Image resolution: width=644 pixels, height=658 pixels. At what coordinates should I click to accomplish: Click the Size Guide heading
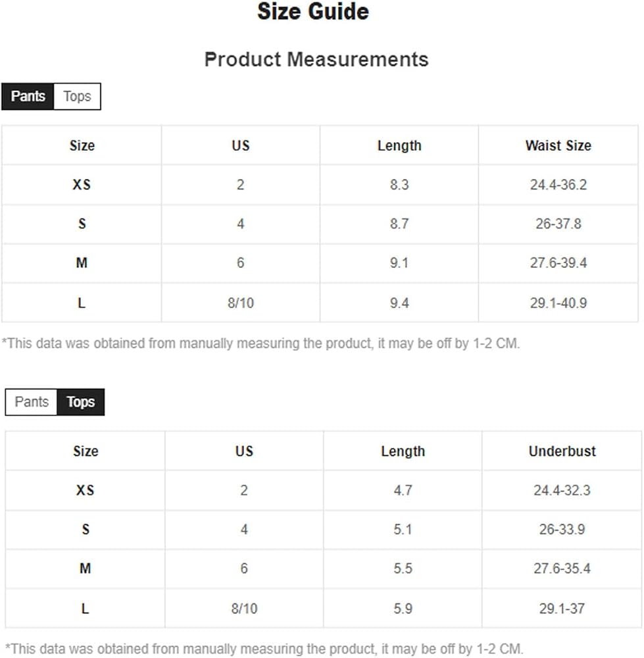coord(313,11)
